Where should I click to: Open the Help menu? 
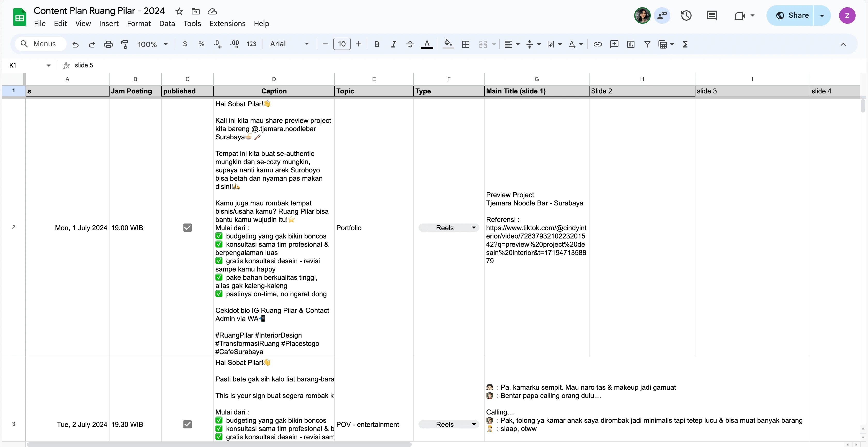[261, 23]
